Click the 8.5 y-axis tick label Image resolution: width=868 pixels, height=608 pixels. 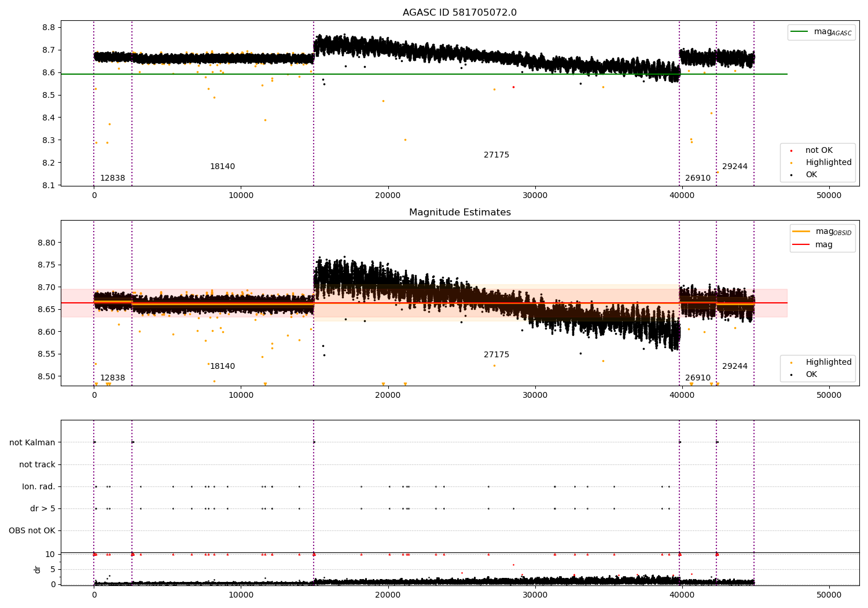click(x=49, y=96)
